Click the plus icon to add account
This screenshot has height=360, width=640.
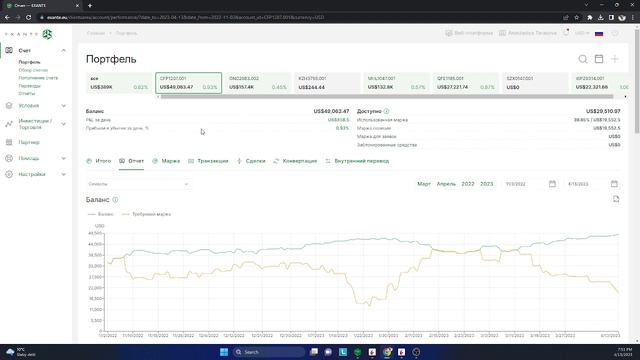point(615,59)
